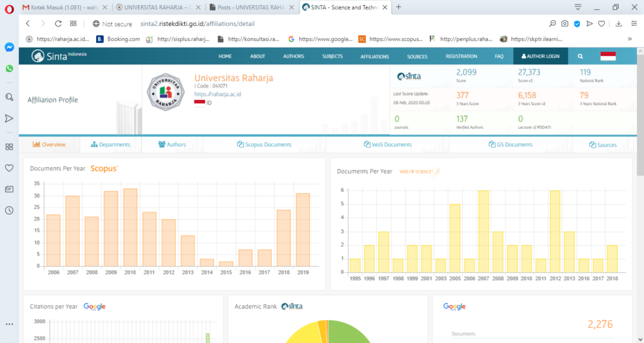The height and width of the screenshot is (343, 644).
Task: Open the Booking.com bookmark
Action: [x=118, y=39]
